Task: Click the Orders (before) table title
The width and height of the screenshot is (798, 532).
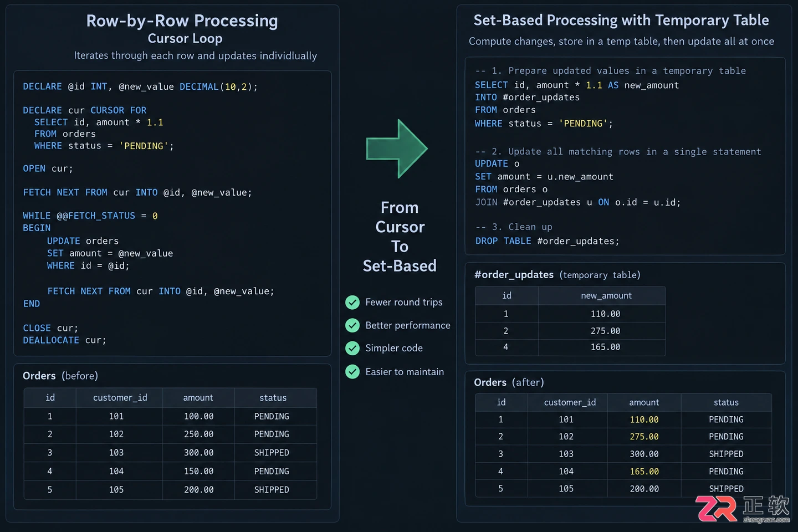Action: [60, 376]
